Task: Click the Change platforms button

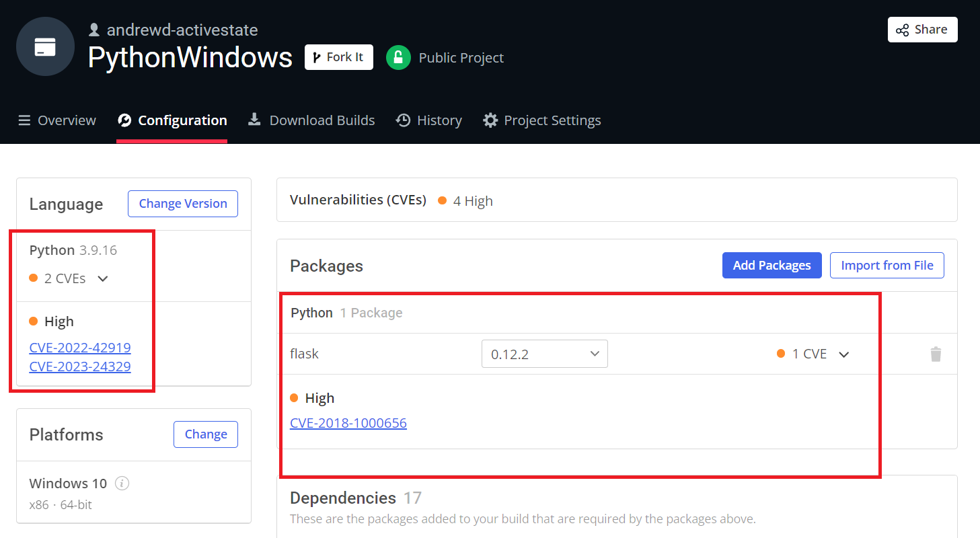Action: coord(206,434)
